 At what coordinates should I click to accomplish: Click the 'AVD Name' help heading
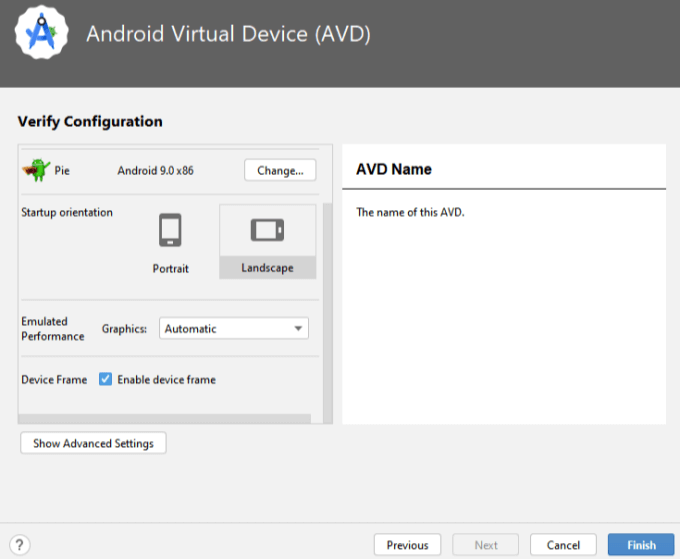(394, 169)
